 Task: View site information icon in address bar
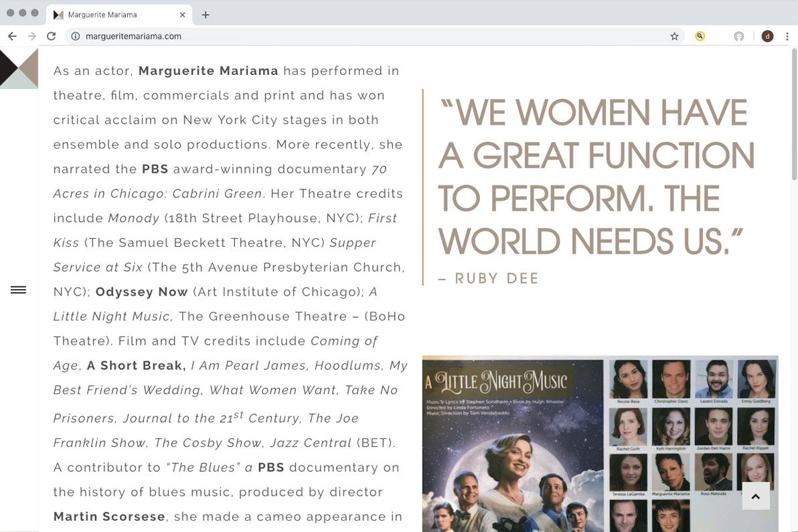click(x=76, y=36)
